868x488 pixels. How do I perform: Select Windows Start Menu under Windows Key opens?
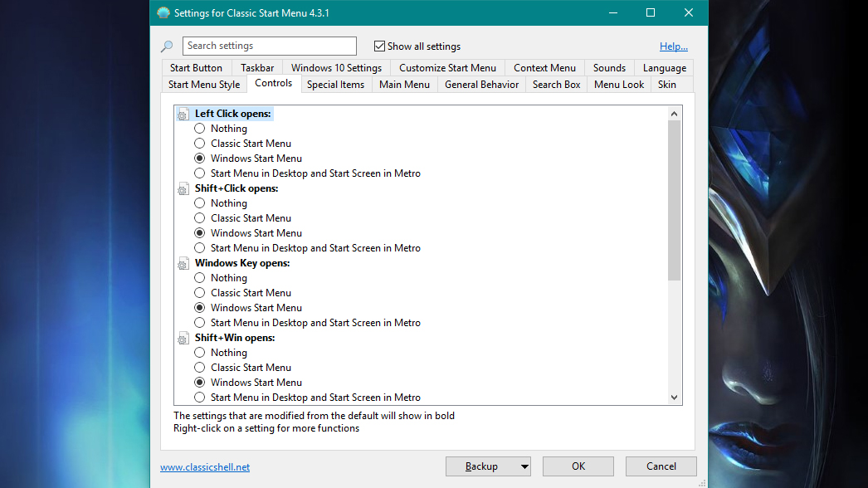200,308
